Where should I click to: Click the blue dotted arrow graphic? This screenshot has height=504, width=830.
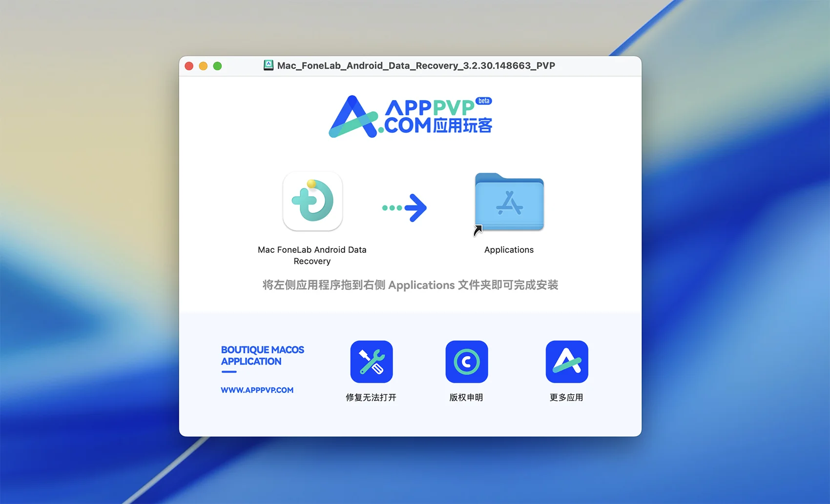(x=404, y=208)
